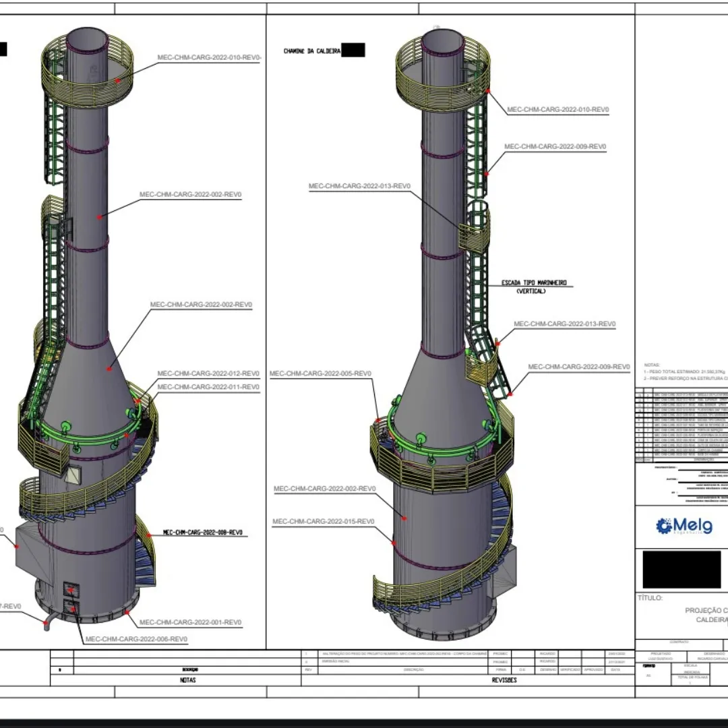Click the MEC-CHM-CARG-2022-011-REV0 callout label
Viewport: 728px width, 728px height.
(x=208, y=387)
